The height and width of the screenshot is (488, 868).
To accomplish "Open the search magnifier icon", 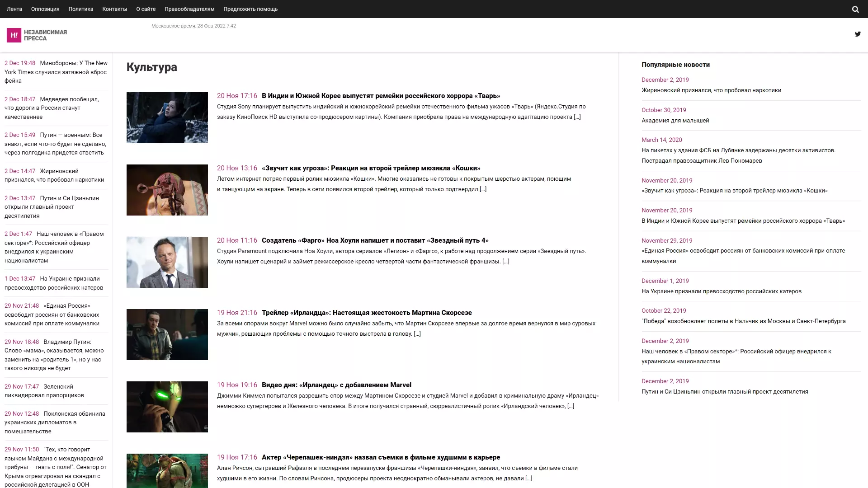I will click(x=855, y=9).
